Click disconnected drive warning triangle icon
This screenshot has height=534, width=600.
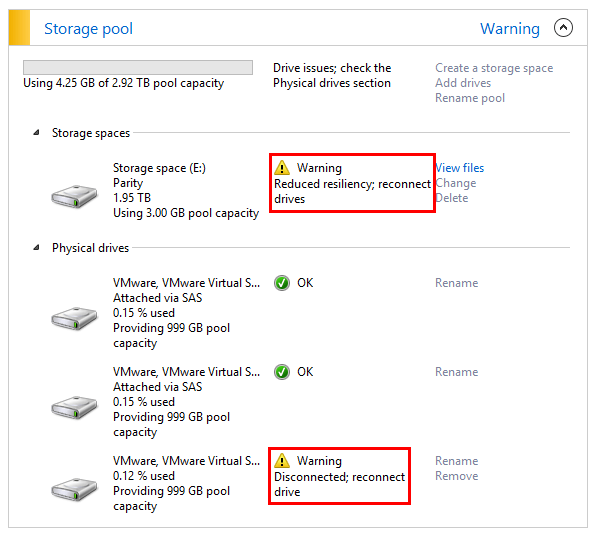tap(282, 460)
